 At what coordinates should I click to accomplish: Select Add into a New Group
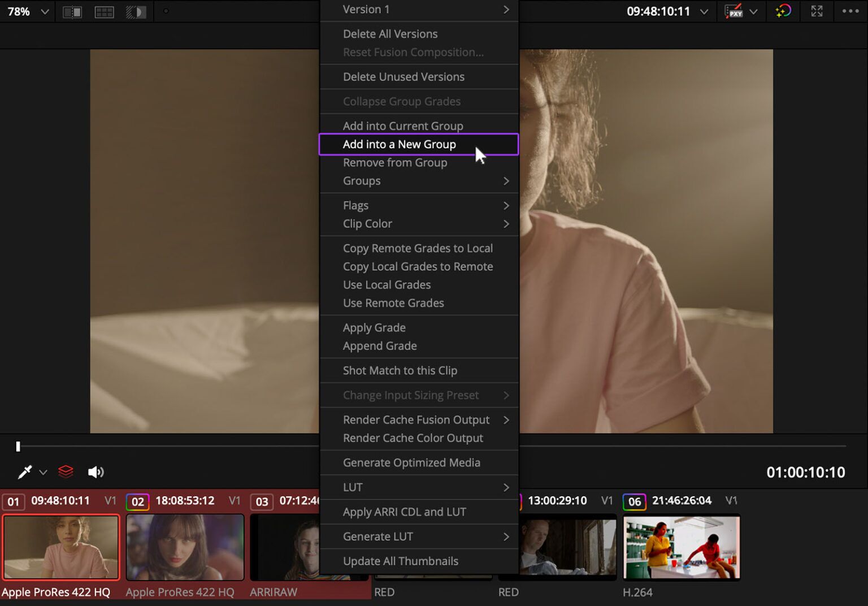click(418, 144)
